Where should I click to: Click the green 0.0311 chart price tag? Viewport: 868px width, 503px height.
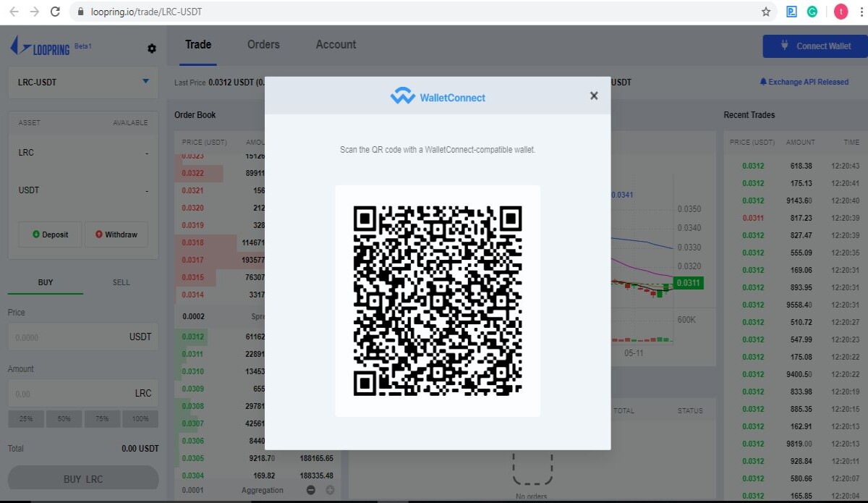click(x=687, y=283)
